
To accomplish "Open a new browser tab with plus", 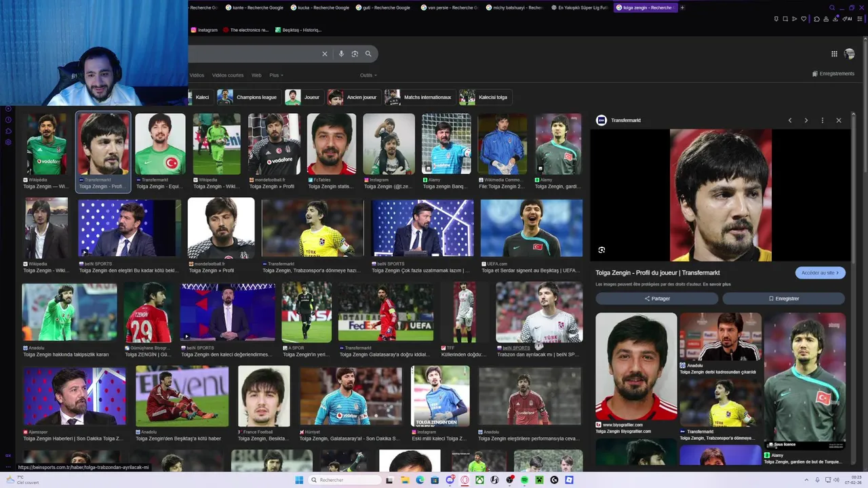I will pos(682,7).
